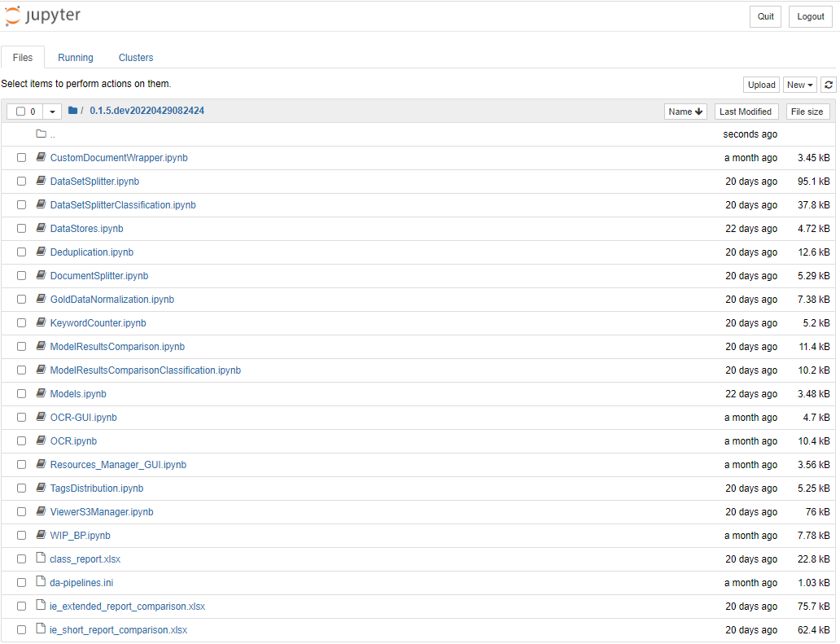
Task: Click notebook icon beside KeywordCounter.ipynb
Action: [x=41, y=322]
